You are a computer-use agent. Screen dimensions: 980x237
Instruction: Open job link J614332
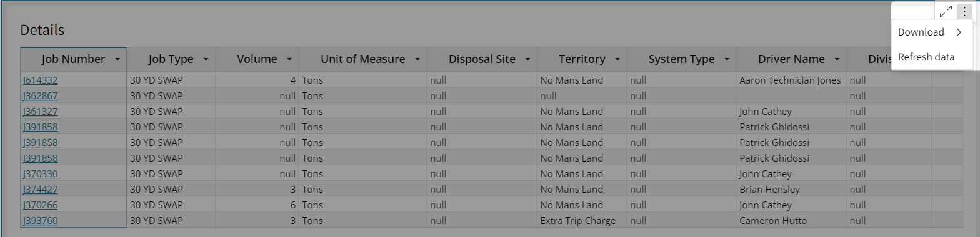click(40, 80)
